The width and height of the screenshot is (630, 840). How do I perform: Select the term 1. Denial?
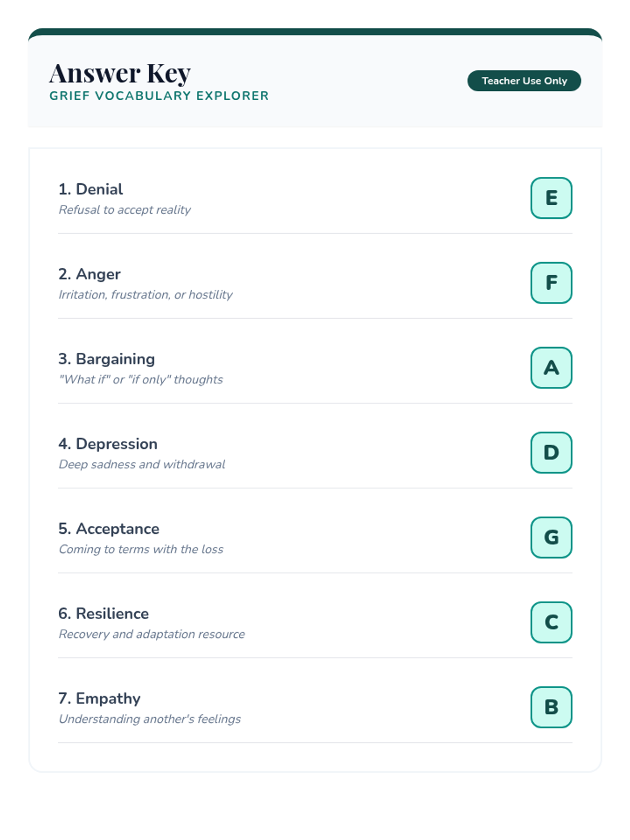coord(90,189)
